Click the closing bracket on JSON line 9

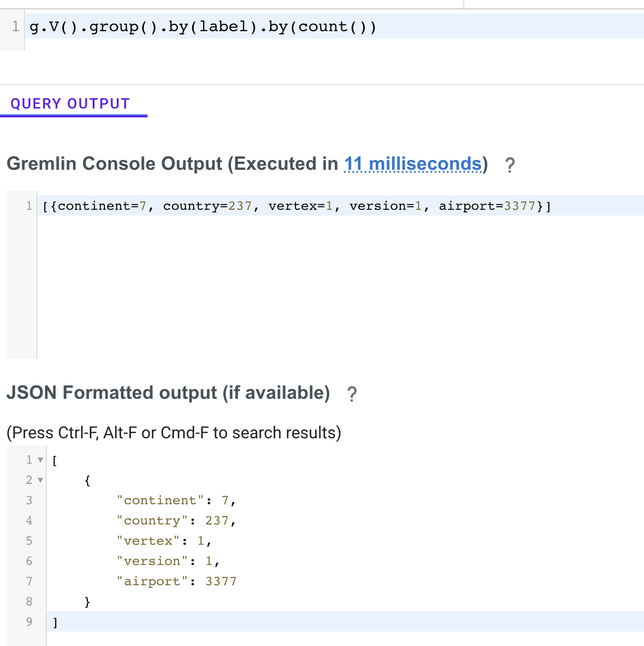point(56,622)
